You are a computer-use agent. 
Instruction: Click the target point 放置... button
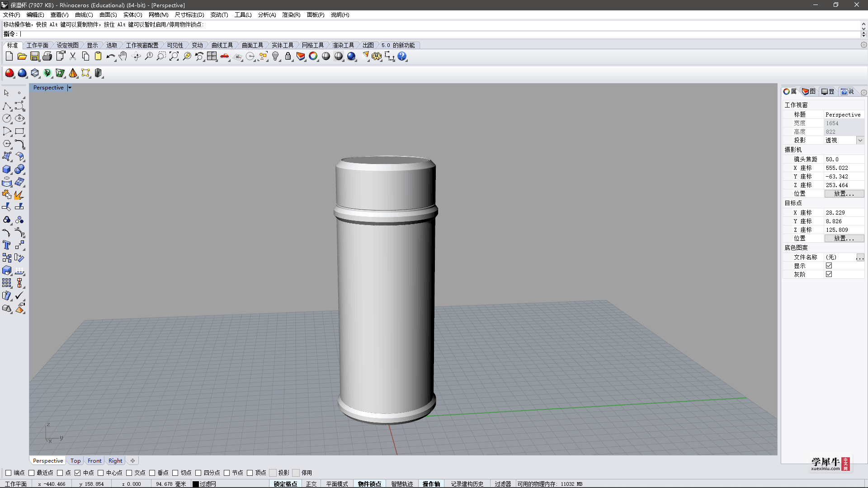(844, 239)
